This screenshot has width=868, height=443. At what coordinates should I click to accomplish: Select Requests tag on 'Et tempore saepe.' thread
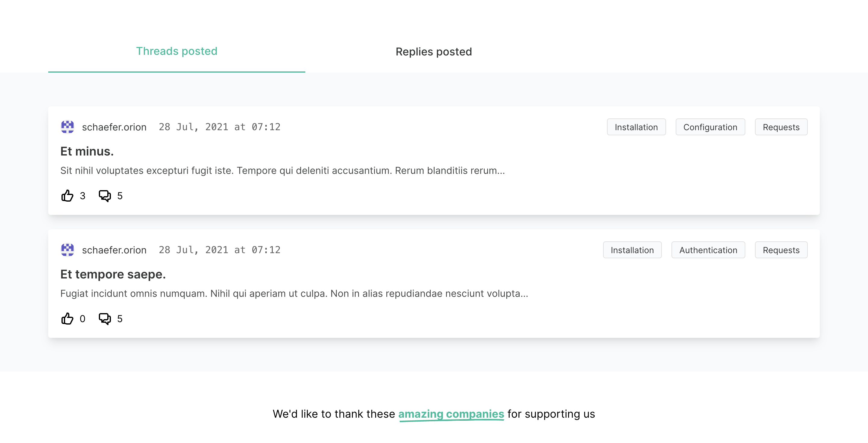781,250
